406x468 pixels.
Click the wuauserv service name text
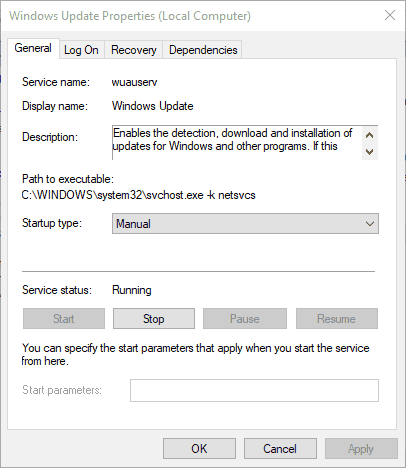(134, 82)
